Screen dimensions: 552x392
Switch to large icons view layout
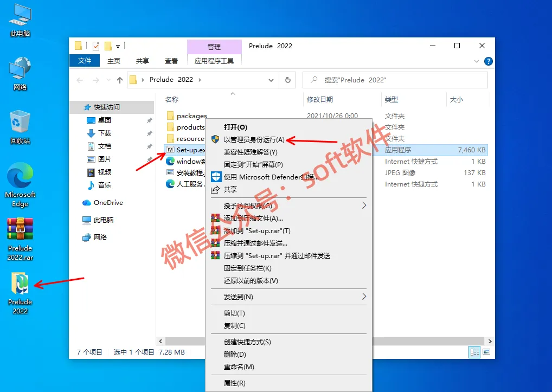click(486, 352)
